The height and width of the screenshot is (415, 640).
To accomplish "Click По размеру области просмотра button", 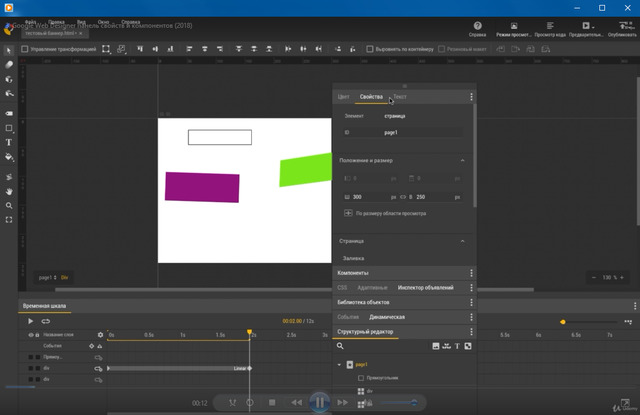I will pyautogui.click(x=390, y=213).
